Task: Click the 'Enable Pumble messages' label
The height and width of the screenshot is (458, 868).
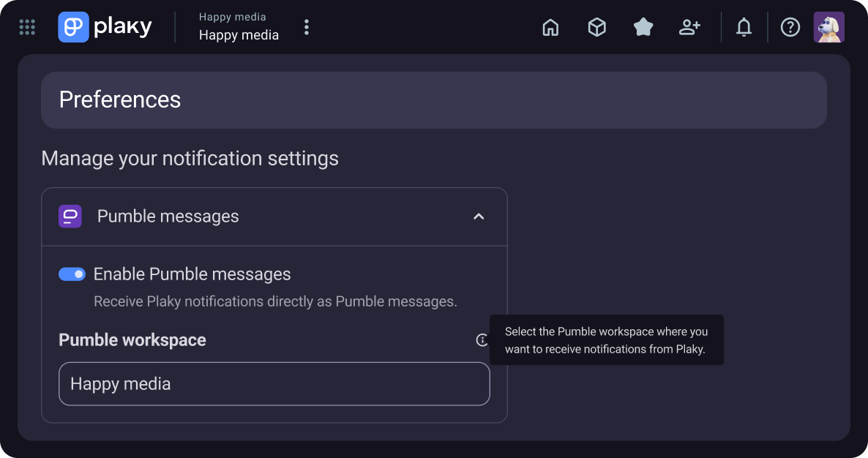Action: pyautogui.click(x=192, y=274)
